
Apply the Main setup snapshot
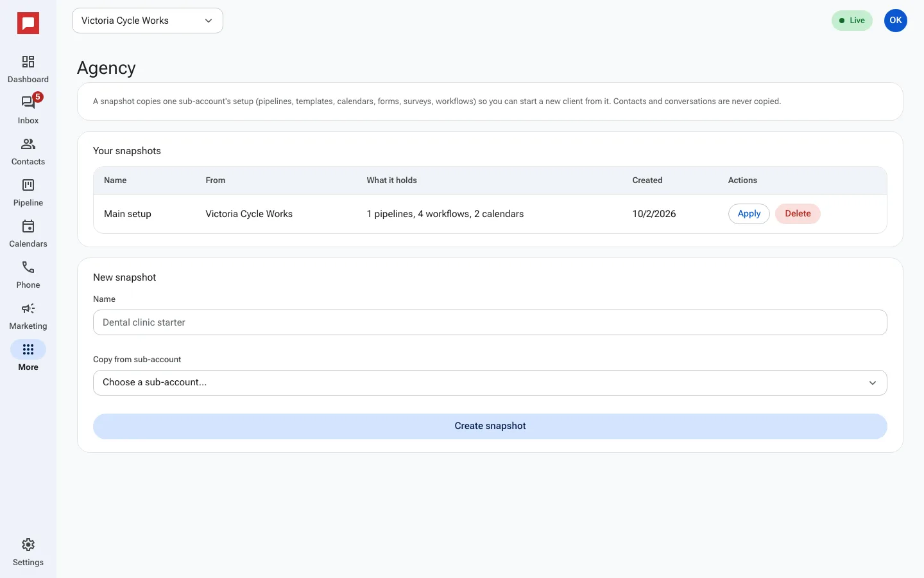coord(749,214)
